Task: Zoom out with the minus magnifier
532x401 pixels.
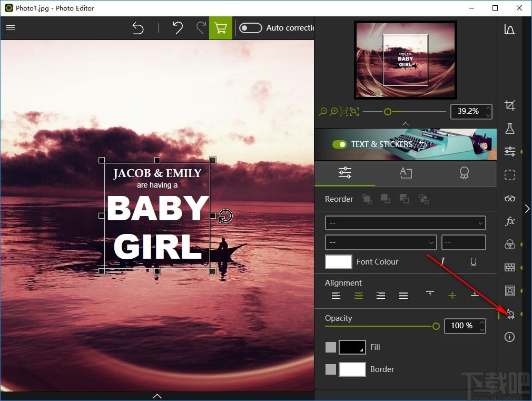Action: coord(323,111)
